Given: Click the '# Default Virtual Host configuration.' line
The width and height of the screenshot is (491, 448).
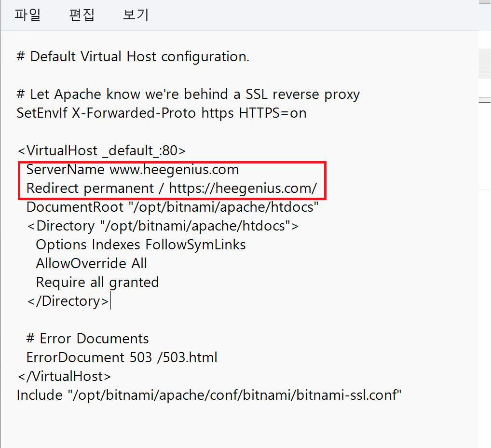Looking at the screenshot, I should pos(133,57).
